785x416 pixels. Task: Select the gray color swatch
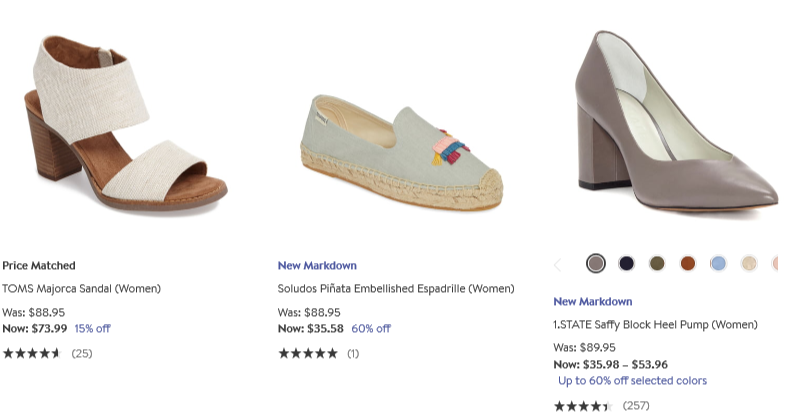point(596,264)
